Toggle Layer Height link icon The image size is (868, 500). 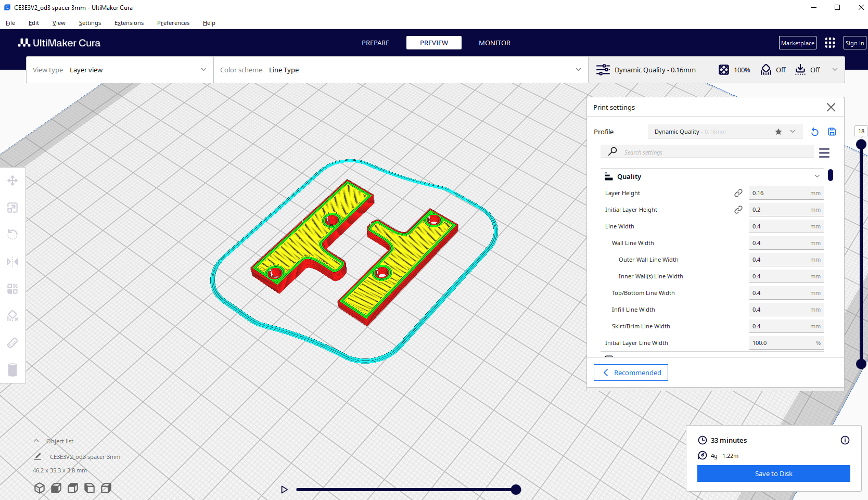738,193
